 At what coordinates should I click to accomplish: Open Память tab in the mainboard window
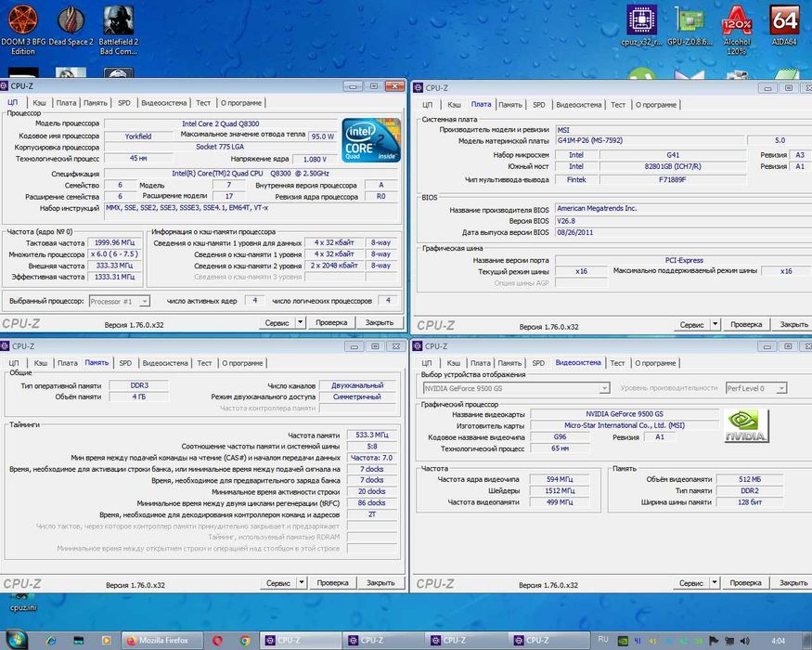[510, 105]
